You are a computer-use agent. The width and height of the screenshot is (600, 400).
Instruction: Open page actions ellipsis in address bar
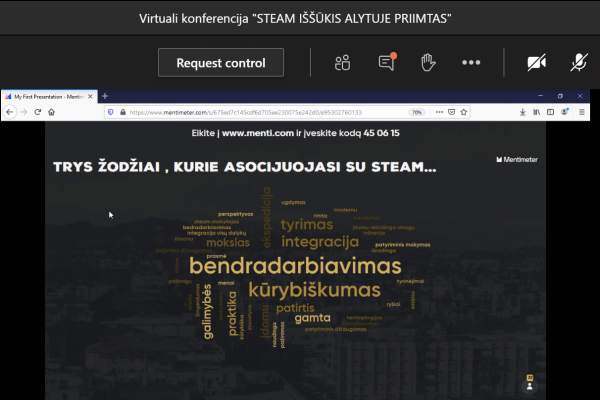439,112
